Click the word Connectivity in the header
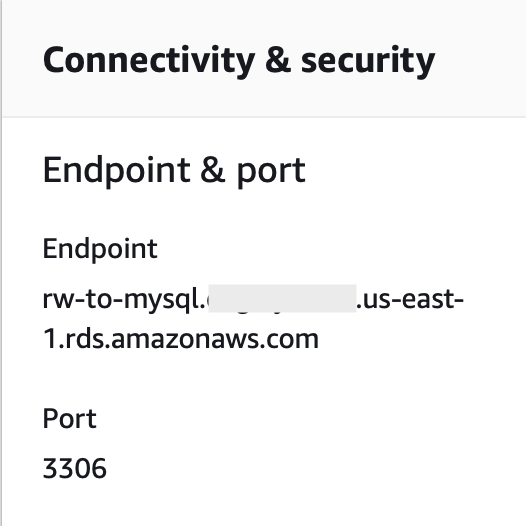 [x=149, y=61]
